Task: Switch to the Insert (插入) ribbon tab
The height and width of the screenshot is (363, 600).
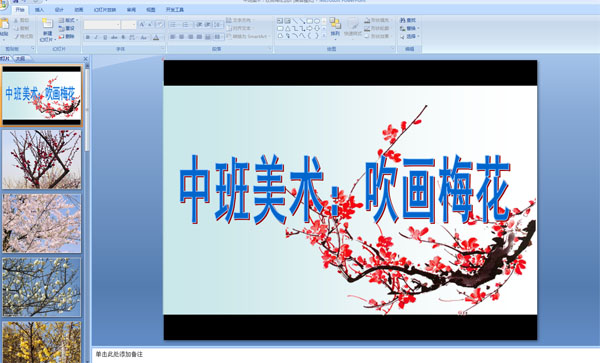Action: point(39,10)
